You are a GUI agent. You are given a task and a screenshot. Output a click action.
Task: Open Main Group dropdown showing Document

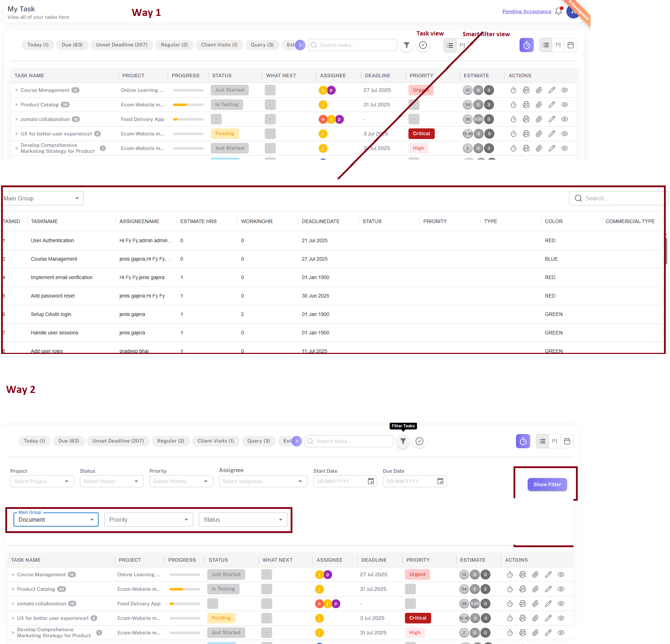point(56,520)
